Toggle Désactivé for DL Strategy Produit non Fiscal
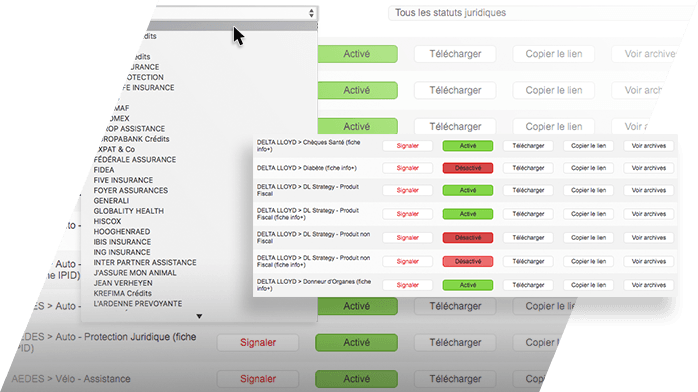698x392 pixels. [x=467, y=238]
